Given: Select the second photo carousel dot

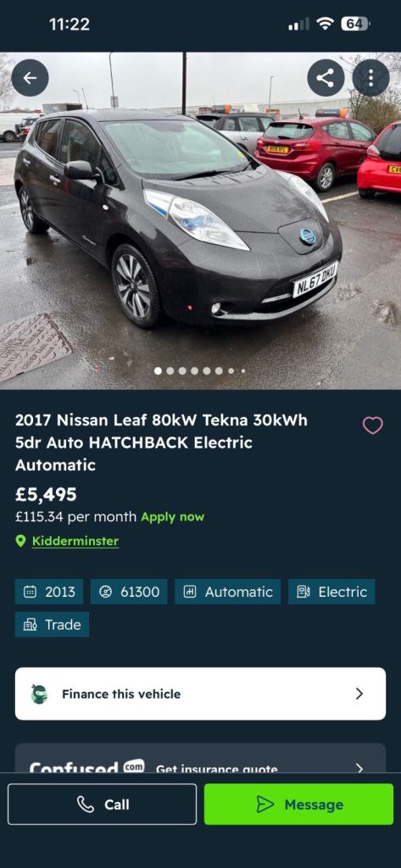Looking at the screenshot, I should tap(170, 371).
